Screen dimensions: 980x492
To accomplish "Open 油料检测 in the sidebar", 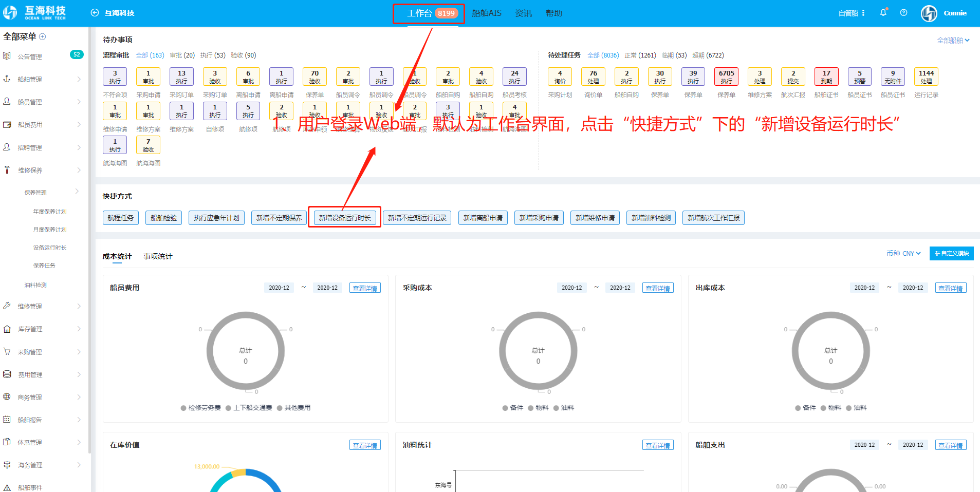I will pos(35,285).
